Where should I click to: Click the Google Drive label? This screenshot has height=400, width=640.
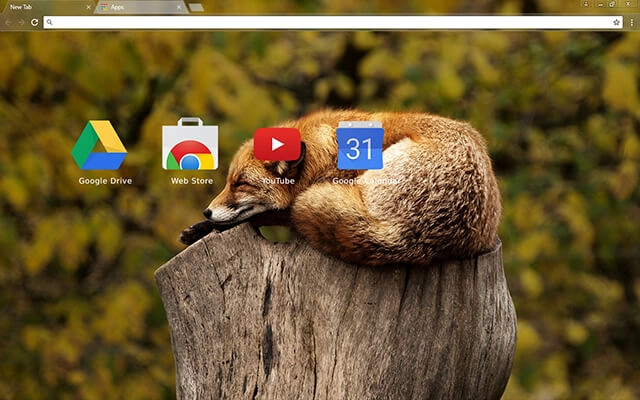105,181
